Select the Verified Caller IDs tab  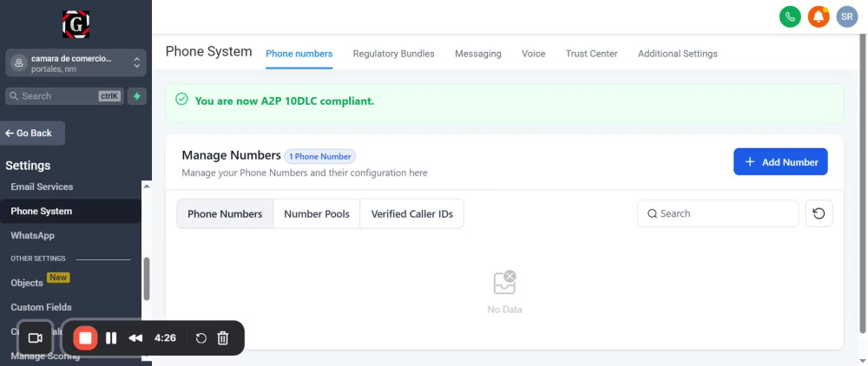[411, 214]
